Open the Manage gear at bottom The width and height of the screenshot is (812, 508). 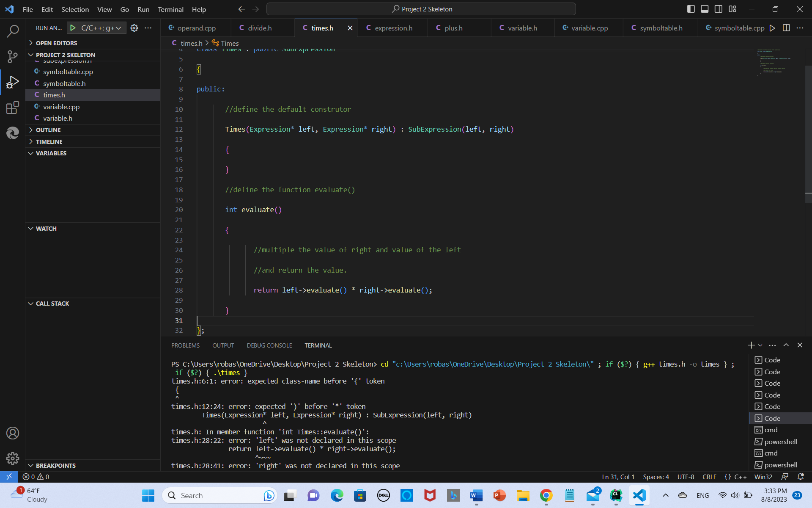[x=13, y=458]
